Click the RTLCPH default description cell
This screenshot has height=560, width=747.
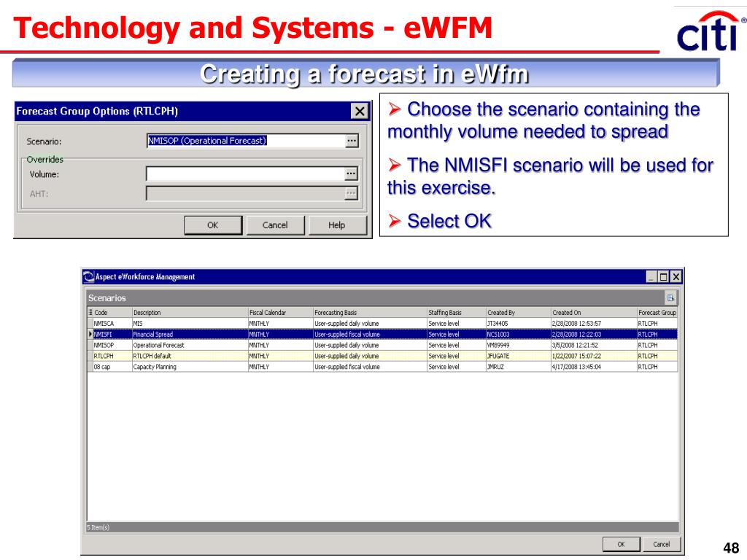pyautogui.click(x=190, y=356)
